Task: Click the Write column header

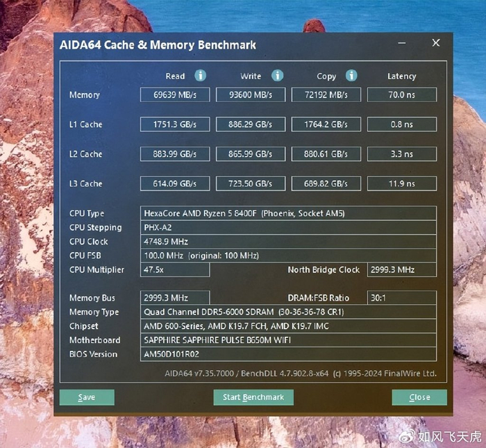Action: click(x=251, y=76)
